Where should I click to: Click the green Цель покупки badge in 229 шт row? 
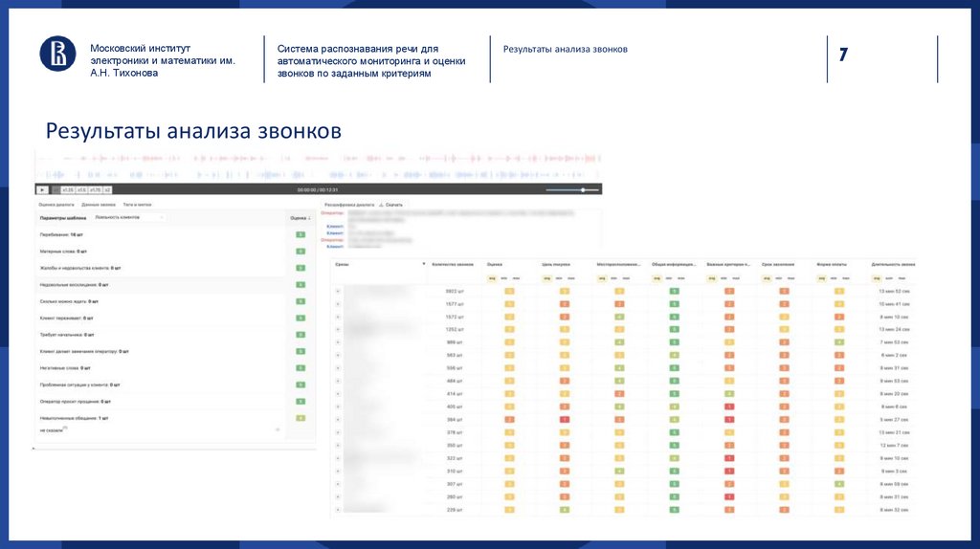click(x=565, y=510)
